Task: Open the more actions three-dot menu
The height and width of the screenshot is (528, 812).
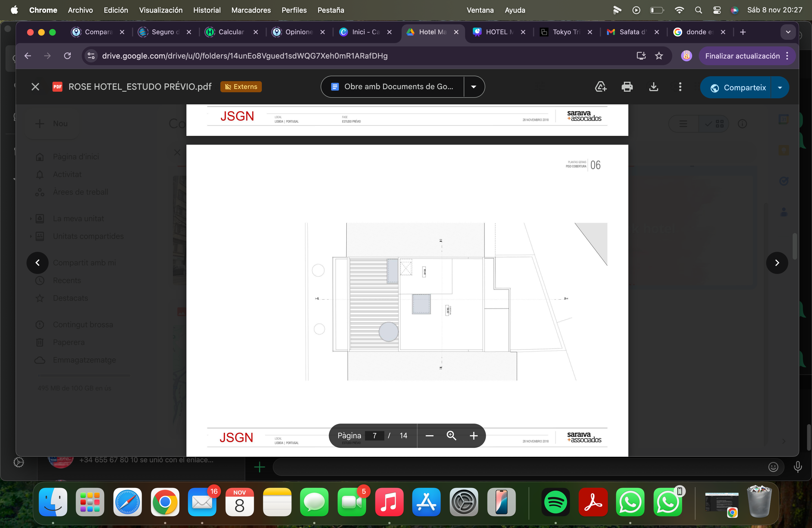Action: point(680,87)
